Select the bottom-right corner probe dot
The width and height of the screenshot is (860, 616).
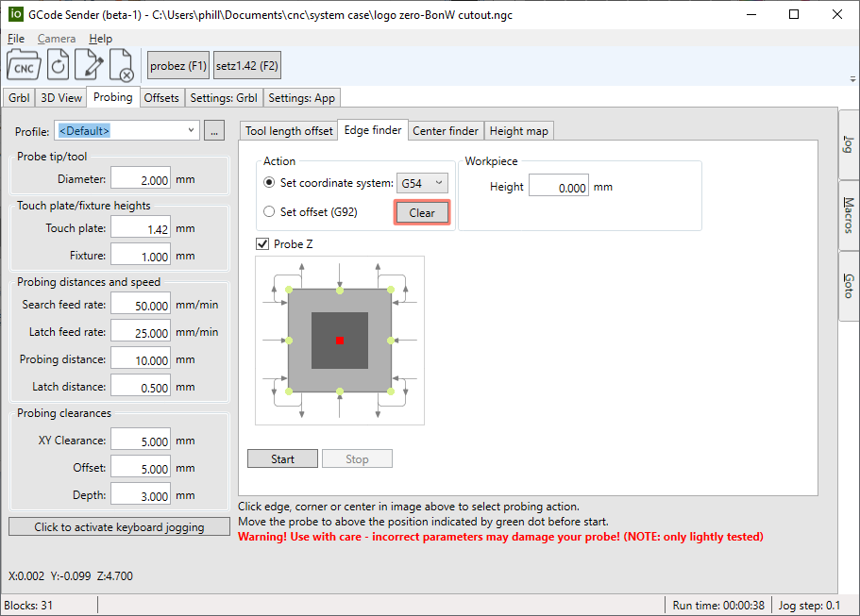pyautogui.click(x=389, y=391)
